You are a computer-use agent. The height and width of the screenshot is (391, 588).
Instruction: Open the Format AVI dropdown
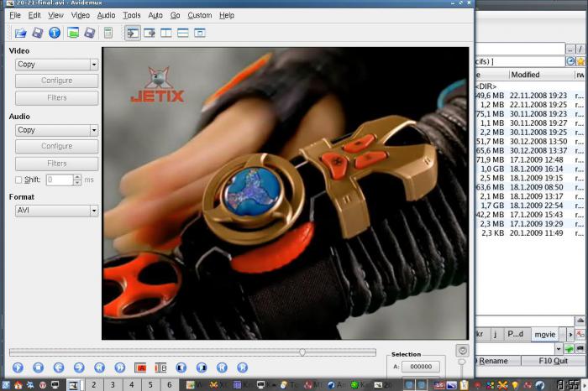(x=56, y=211)
